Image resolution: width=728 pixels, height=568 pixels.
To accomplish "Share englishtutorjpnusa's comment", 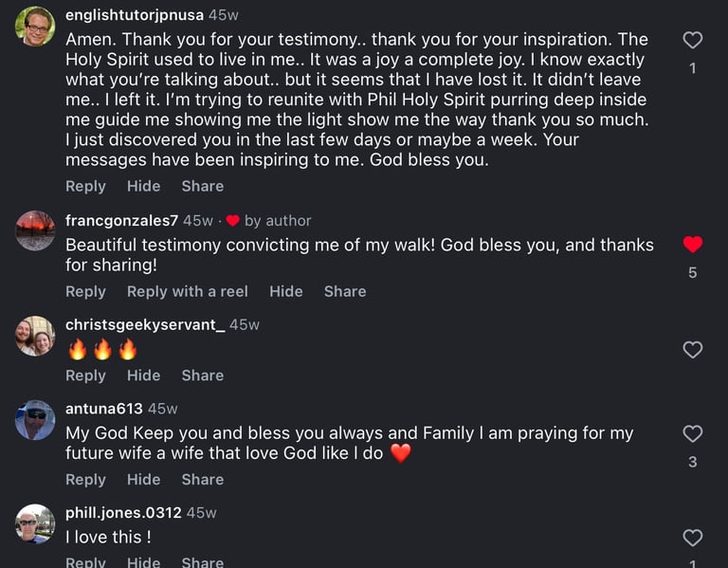I will click(x=203, y=186).
